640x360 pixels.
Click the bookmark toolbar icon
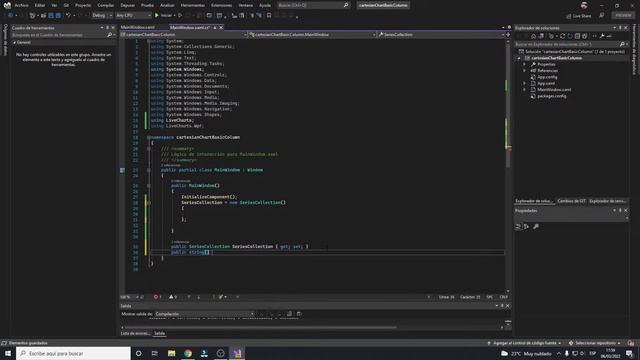[x=269, y=16]
